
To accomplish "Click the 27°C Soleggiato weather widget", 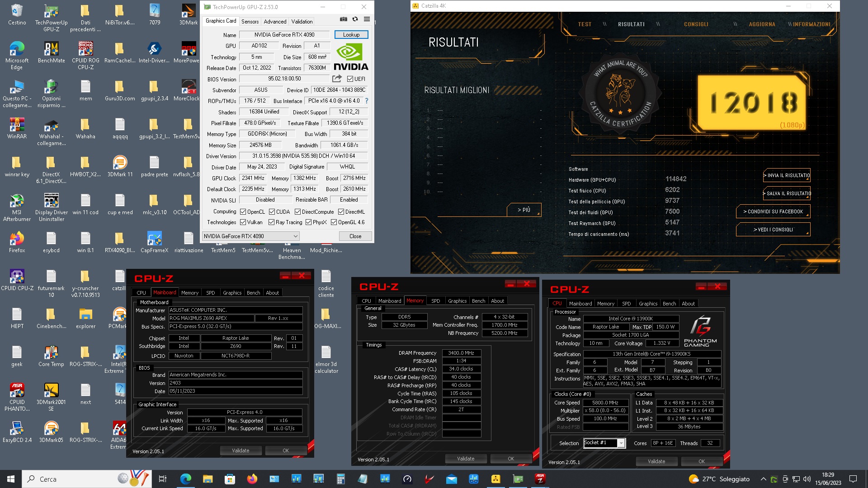I will (719, 479).
